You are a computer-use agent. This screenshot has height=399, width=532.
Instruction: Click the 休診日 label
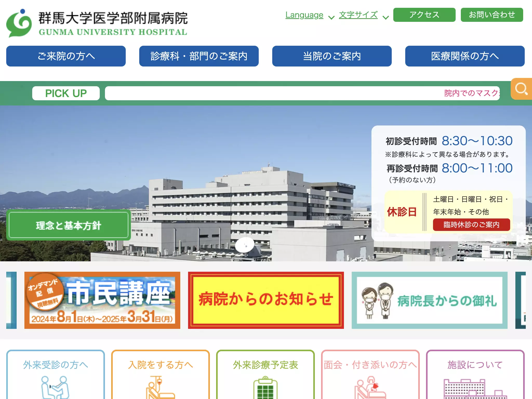coord(402,212)
